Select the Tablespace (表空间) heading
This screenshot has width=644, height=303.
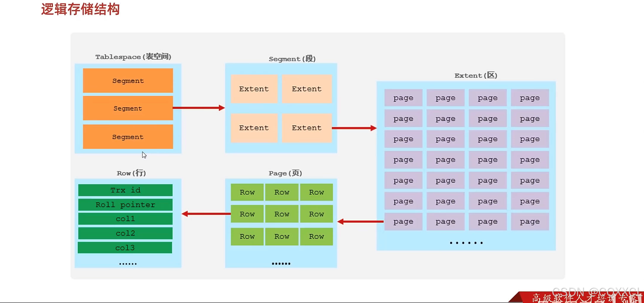coord(133,57)
